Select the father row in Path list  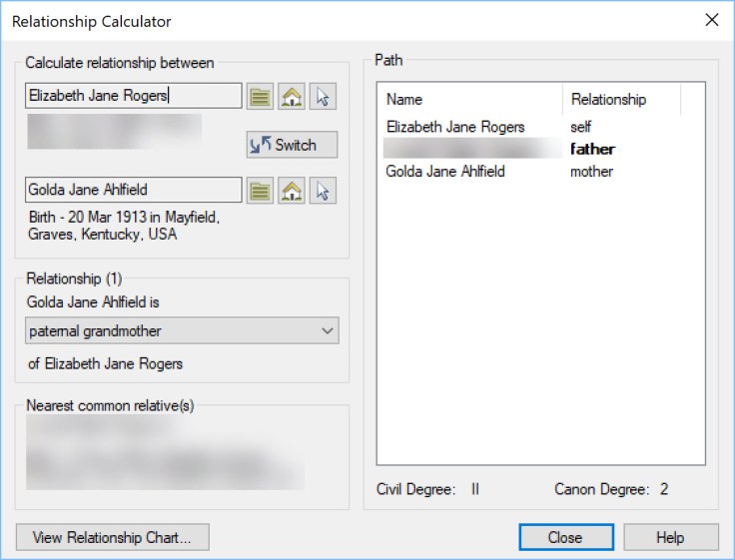[592, 150]
